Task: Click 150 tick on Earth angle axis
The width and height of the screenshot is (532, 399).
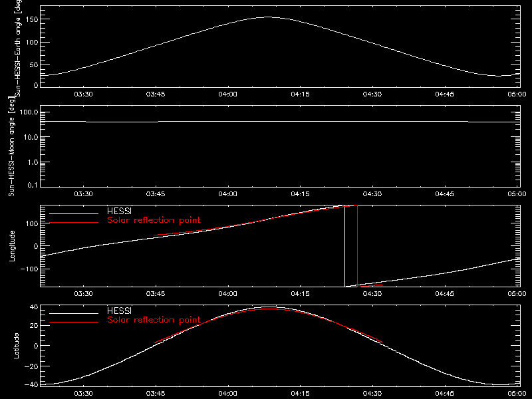Action: click(x=33, y=19)
